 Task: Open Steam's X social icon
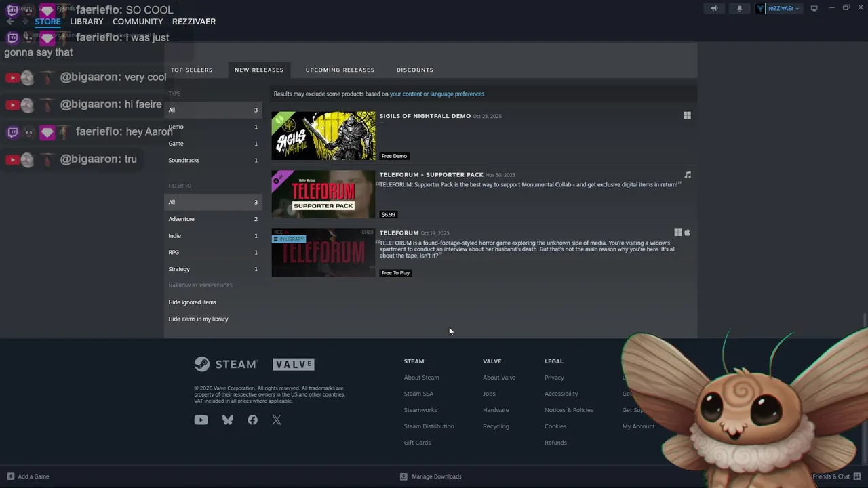pyautogui.click(x=277, y=420)
